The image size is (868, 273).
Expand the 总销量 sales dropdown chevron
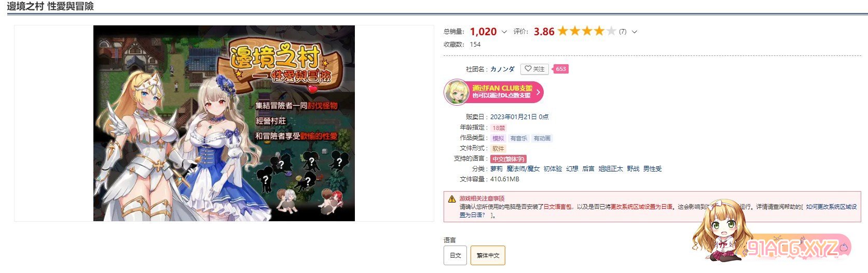pos(504,32)
